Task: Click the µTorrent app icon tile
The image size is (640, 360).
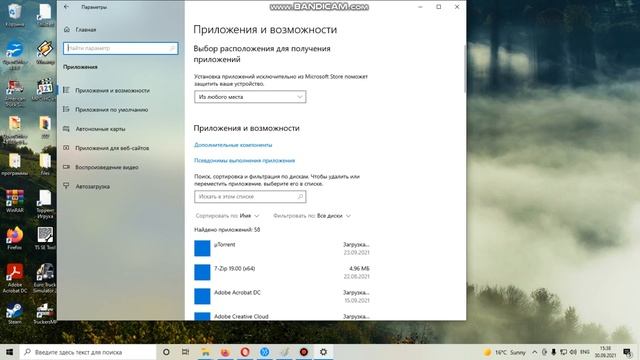Action: [202, 248]
